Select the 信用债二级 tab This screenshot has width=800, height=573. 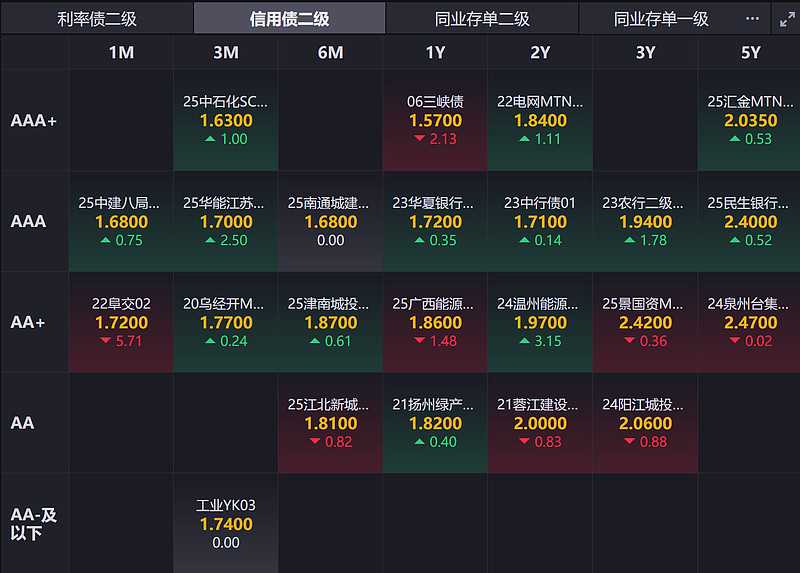289,19
